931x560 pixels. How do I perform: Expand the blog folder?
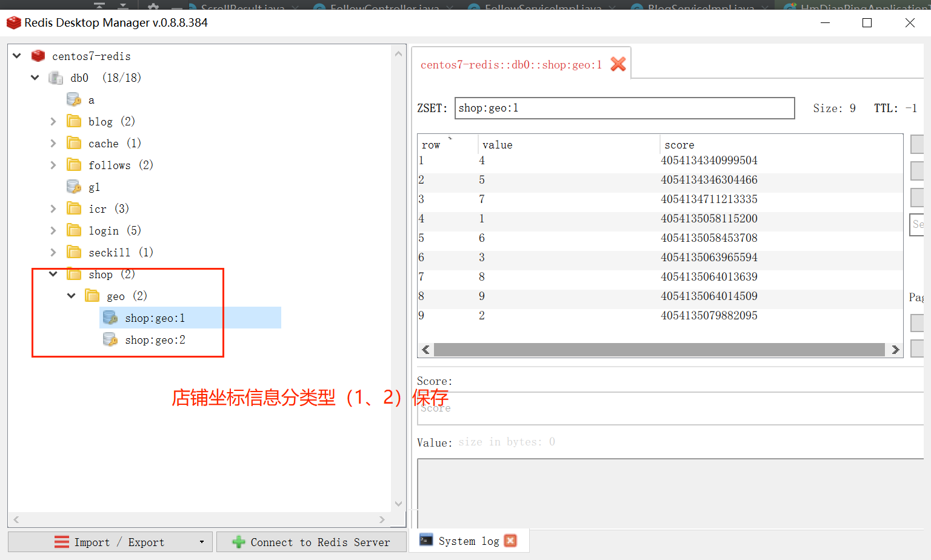53,121
